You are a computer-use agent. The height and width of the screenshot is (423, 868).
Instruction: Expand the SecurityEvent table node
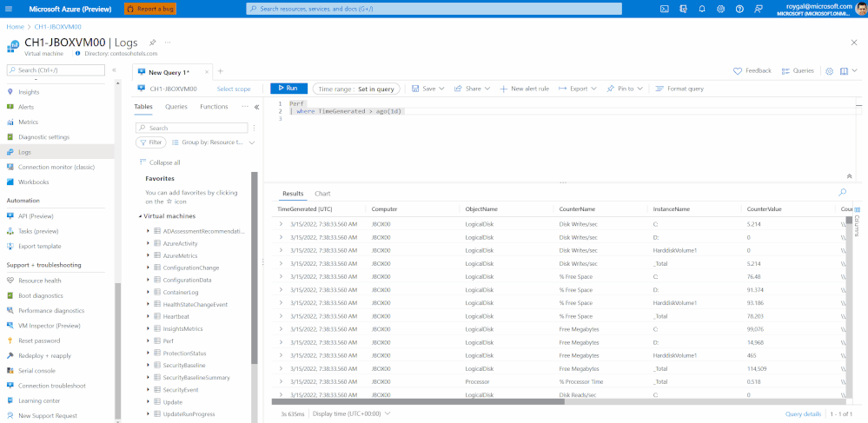(x=149, y=390)
